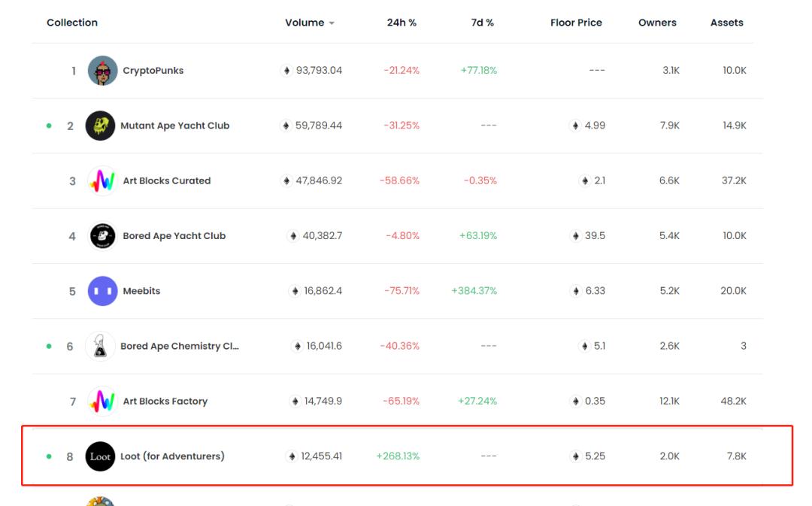Image resolution: width=812 pixels, height=506 pixels.
Task: Open the Art Blocks Factory link
Action: (x=165, y=401)
